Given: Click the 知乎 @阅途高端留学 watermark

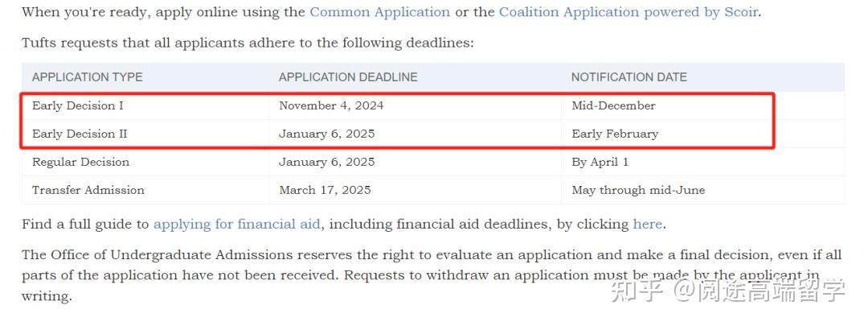Looking at the screenshot, I should [x=728, y=291].
